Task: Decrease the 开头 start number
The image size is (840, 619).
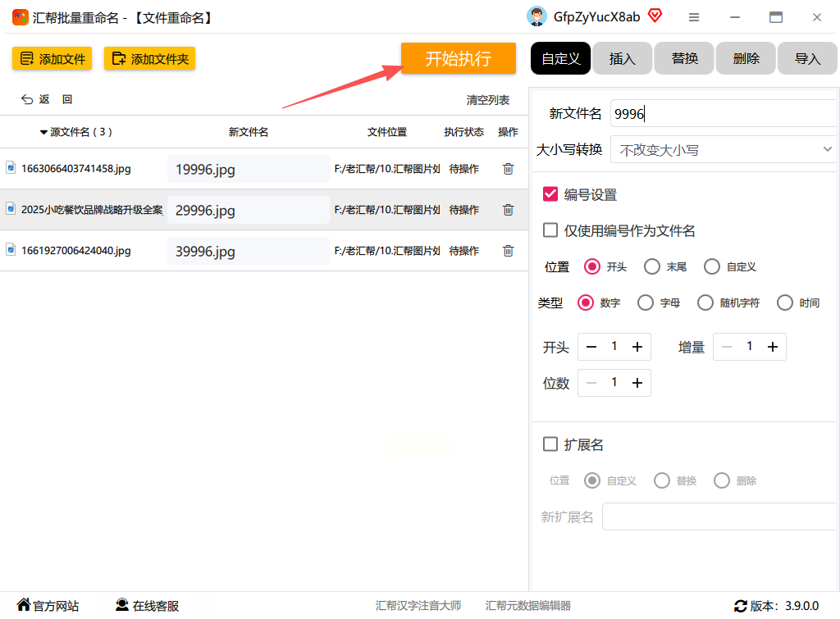Action: click(591, 347)
